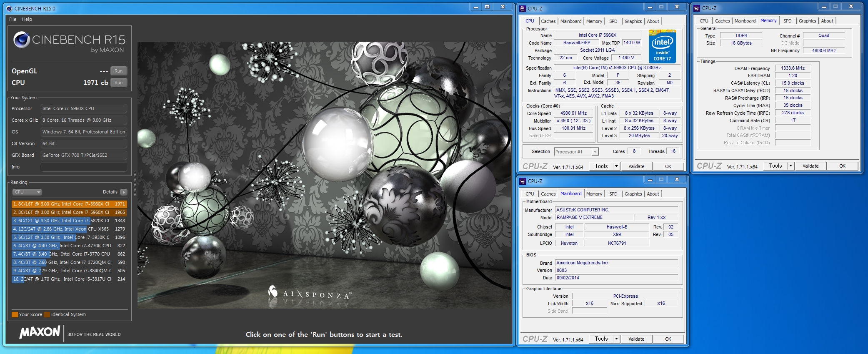
Task: Click the Details arrow icon in Ranking
Action: pos(124,192)
